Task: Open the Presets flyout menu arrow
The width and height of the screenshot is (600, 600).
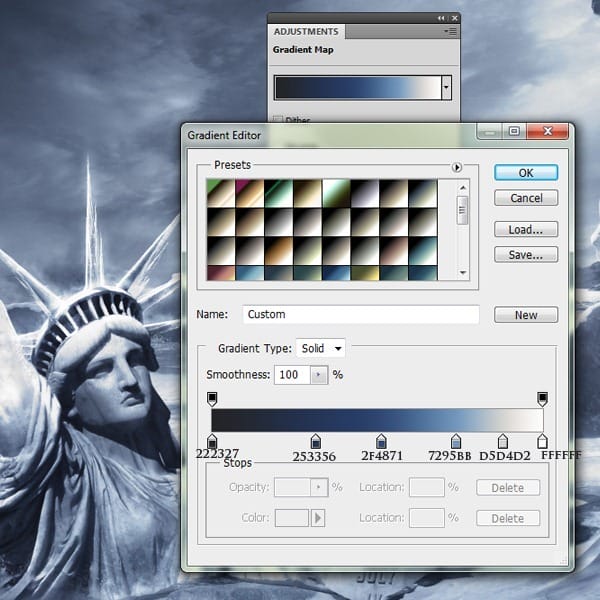Action: point(457,167)
